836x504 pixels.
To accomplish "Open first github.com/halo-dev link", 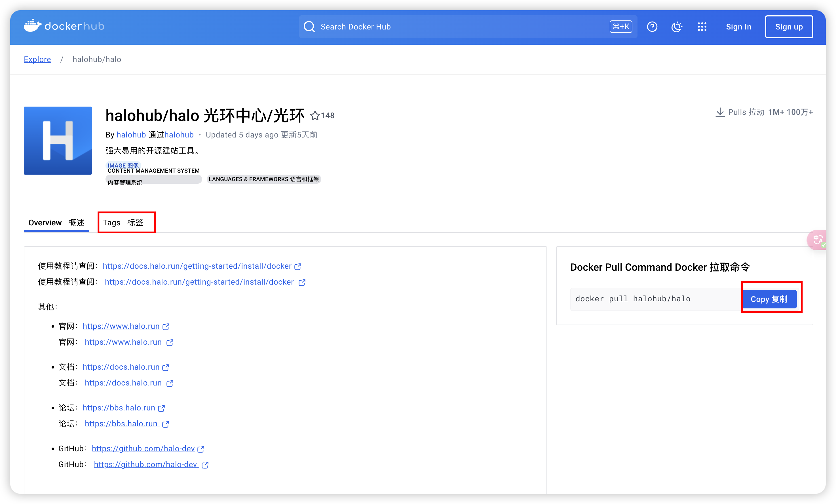I will (x=143, y=448).
